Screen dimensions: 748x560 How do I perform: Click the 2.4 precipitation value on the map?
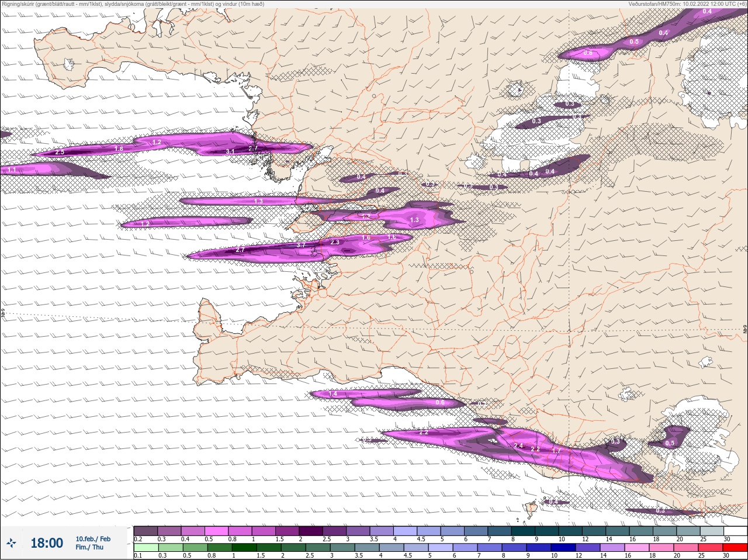(x=518, y=445)
